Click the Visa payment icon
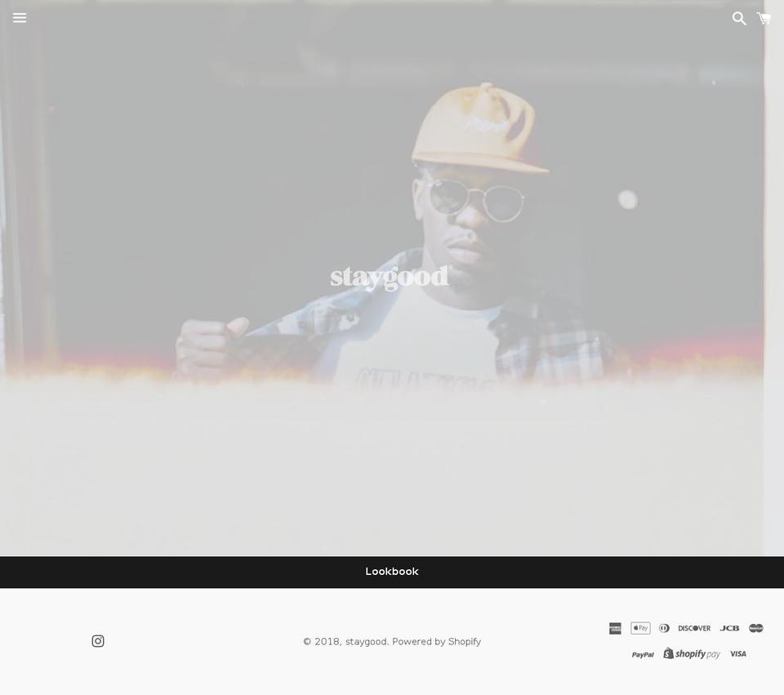The image size is (784, 695). 738,654
